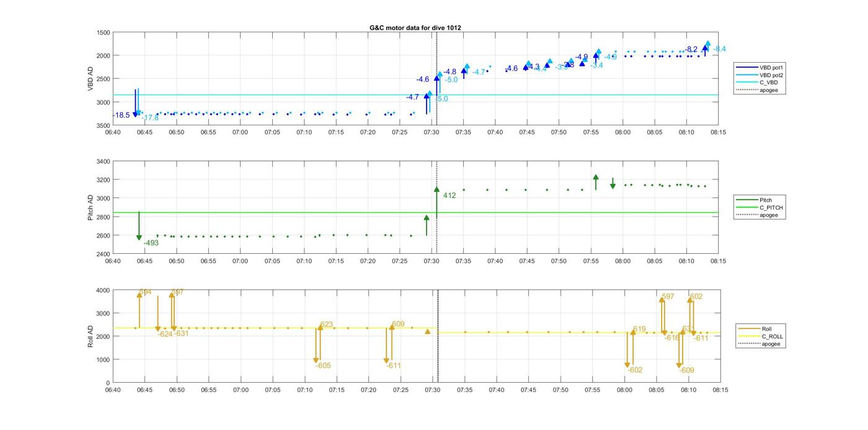Click the "1000" tick on the Roll axis

tap(104, 360)
